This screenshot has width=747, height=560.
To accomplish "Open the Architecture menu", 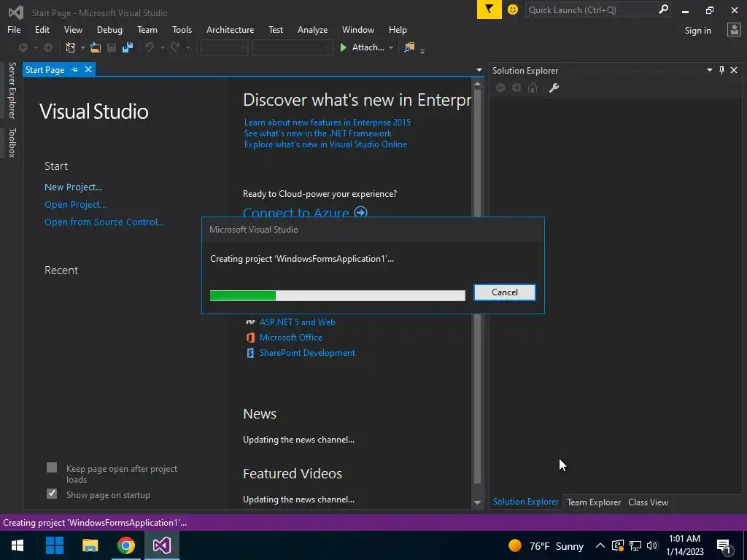I will (230, 29).
